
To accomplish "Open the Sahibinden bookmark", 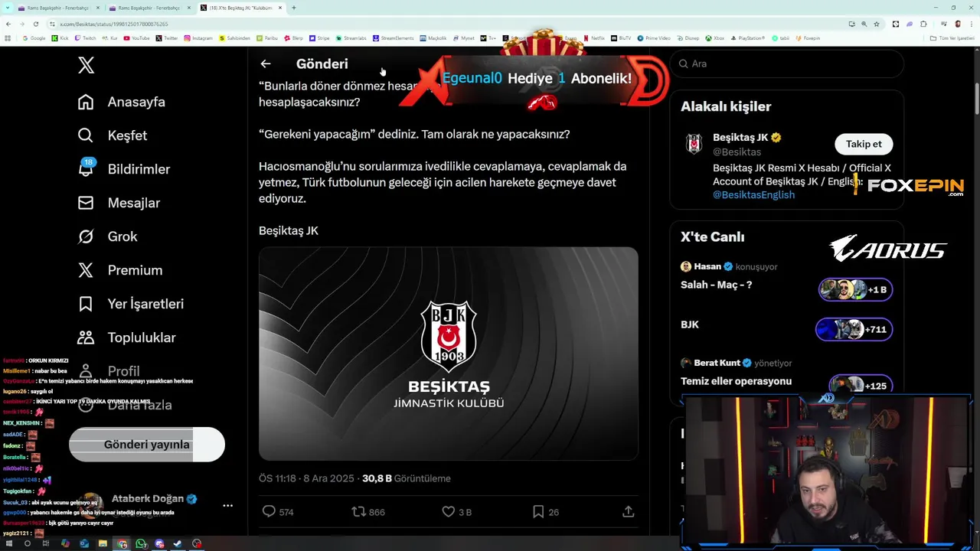I will [x=234, y=38].
